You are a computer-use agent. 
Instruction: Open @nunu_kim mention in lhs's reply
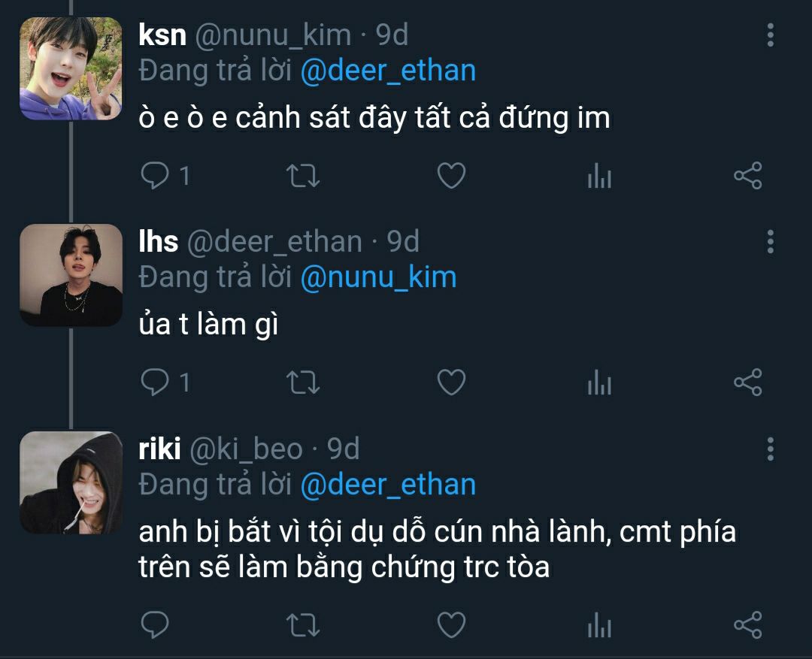point(378,277)
